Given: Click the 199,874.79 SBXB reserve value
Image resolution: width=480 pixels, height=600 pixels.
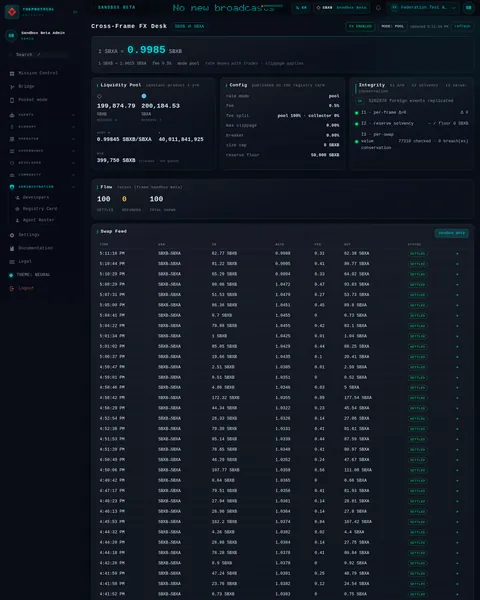Looking at the screenshot, I should 116,106.
